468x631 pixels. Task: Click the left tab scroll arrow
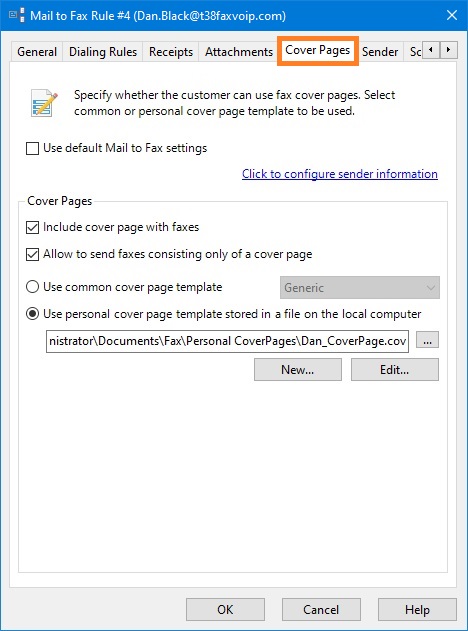tap(431, 50)
